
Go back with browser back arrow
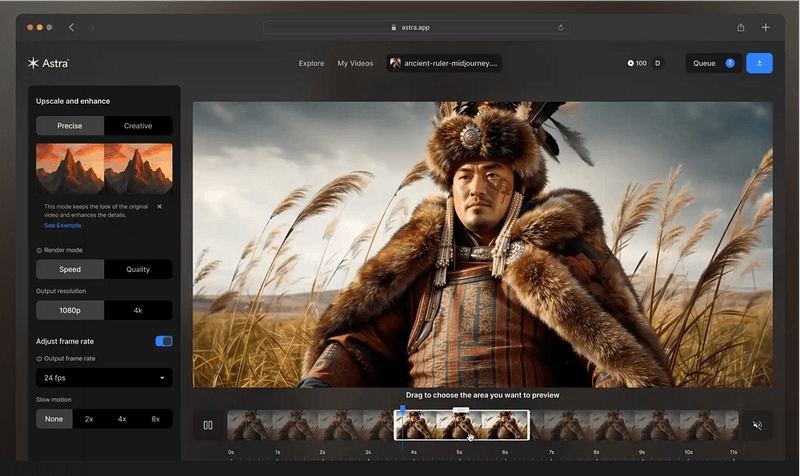pos(71,28)
